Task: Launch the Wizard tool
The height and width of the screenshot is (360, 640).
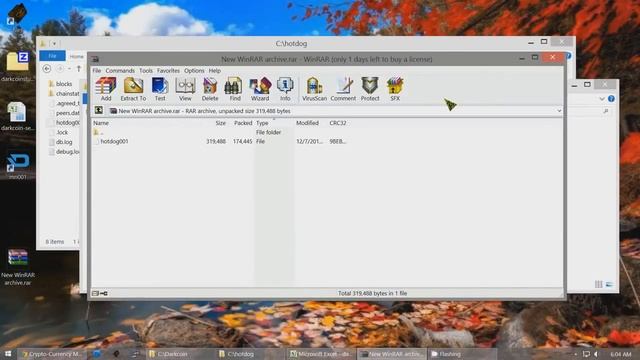Action: (x=260, y=89)
